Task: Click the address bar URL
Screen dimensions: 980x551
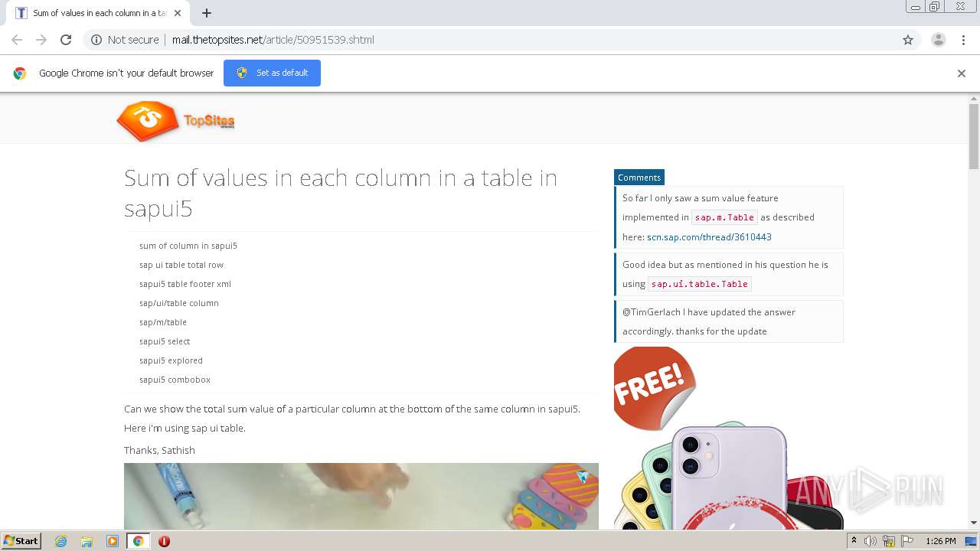Action: point(273,40)
